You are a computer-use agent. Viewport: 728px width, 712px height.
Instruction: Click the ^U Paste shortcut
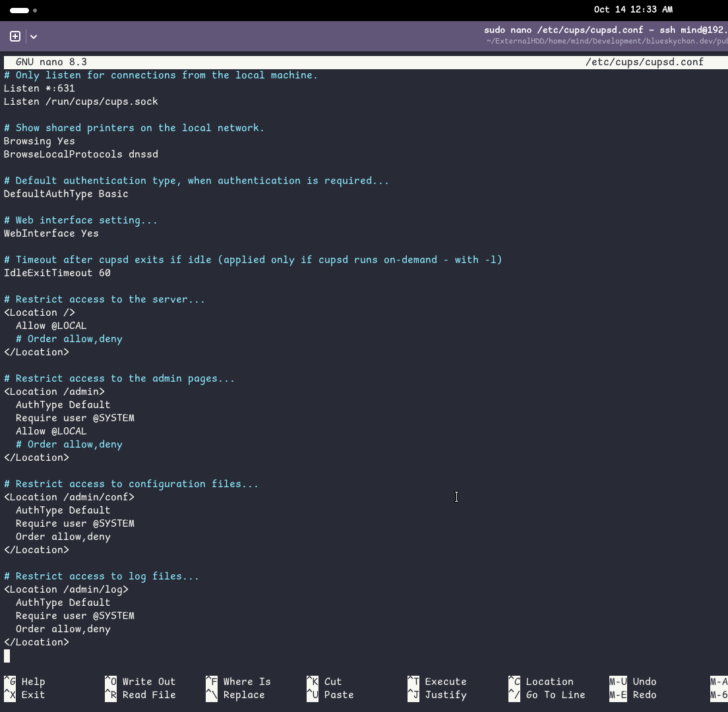point(330,695)
